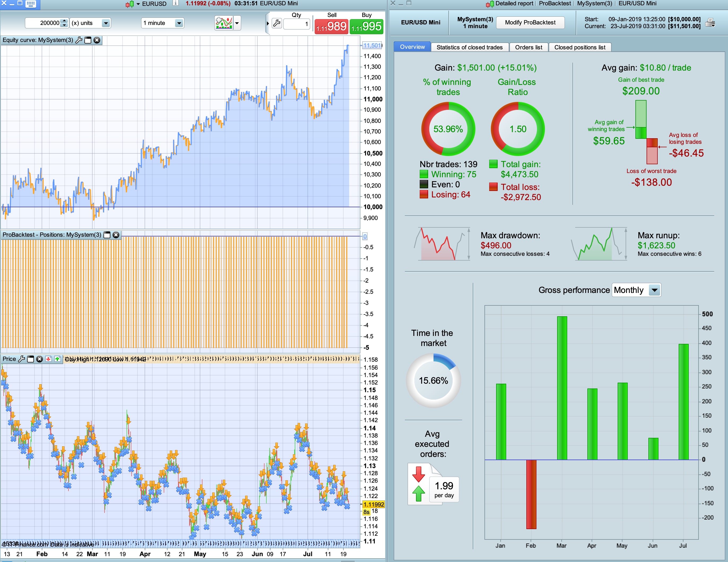
Task: Open the 1 minute timeframe dropdown
Action: point(179,23)
